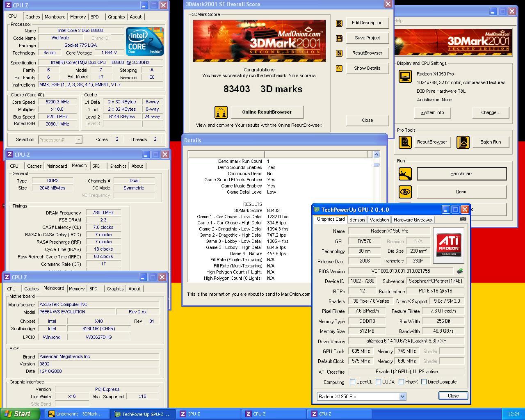
Task: Enable the CUDA checkbox in GPU-Z
Action: point(378,382)
